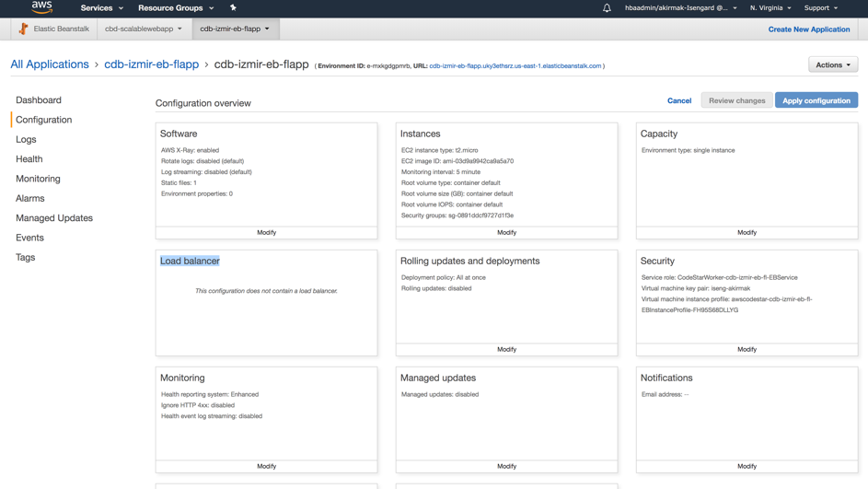Click the pin star icon in top bar
868x489 pixels.
(x=233, y=7)
